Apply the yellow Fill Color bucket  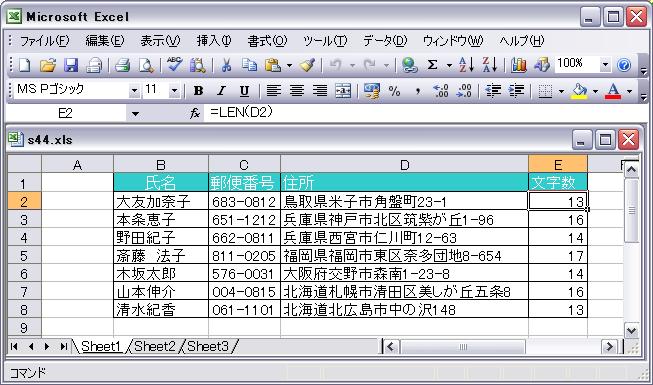coord(579,90)
